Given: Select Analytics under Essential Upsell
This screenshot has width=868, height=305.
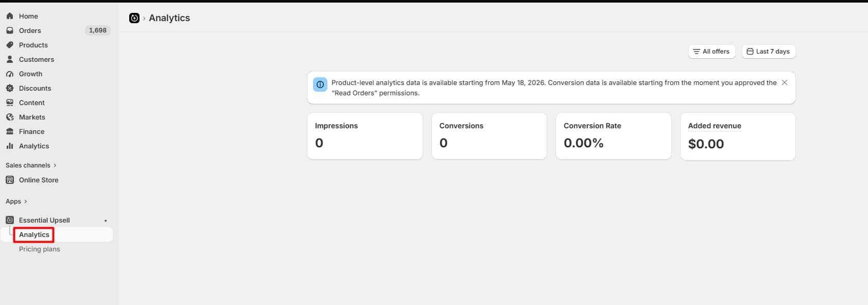Looking at the screenshot, I should pyautogui.click(x=34, y=234).
